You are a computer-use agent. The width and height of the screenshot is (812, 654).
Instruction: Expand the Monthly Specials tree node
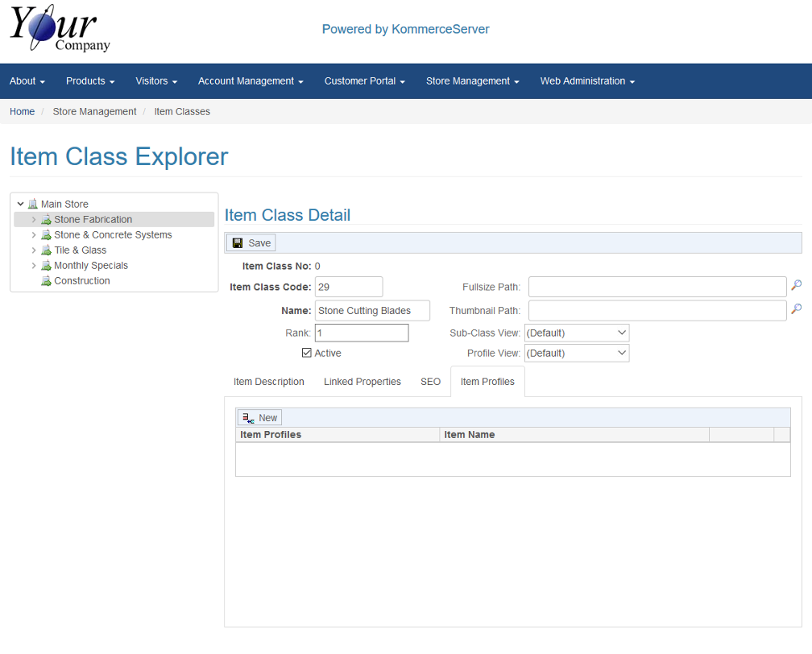tap(34, 266)
